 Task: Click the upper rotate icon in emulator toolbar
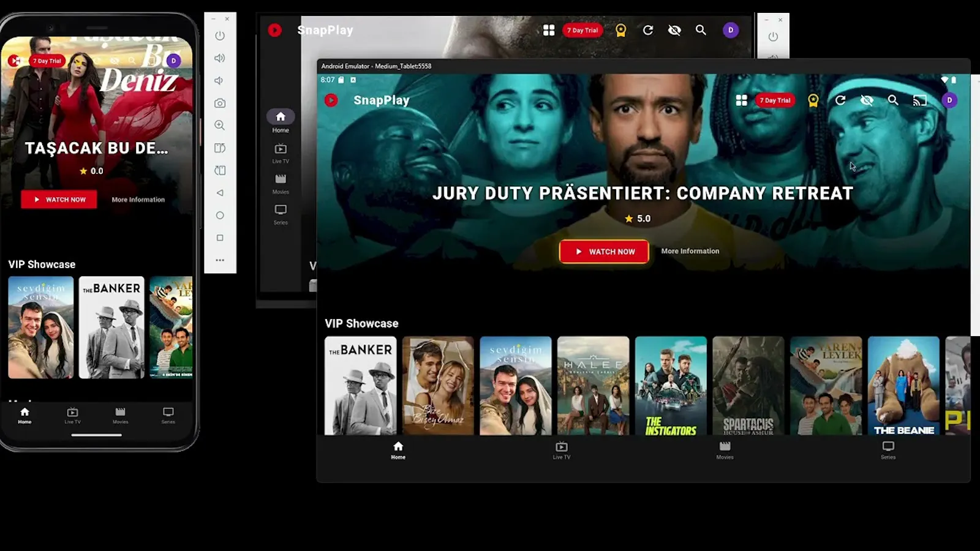pos(220,148)
